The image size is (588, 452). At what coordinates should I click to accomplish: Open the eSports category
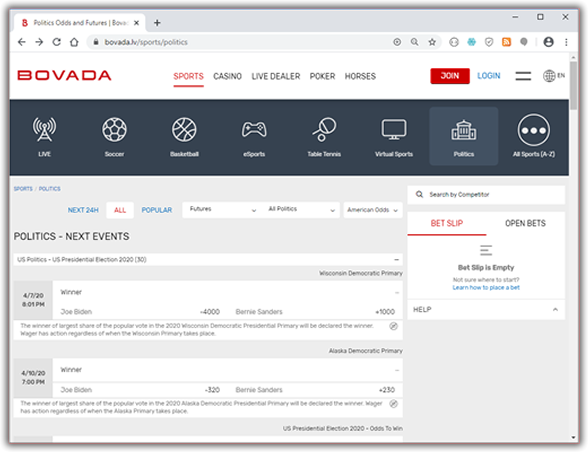[x=254, y=137]
